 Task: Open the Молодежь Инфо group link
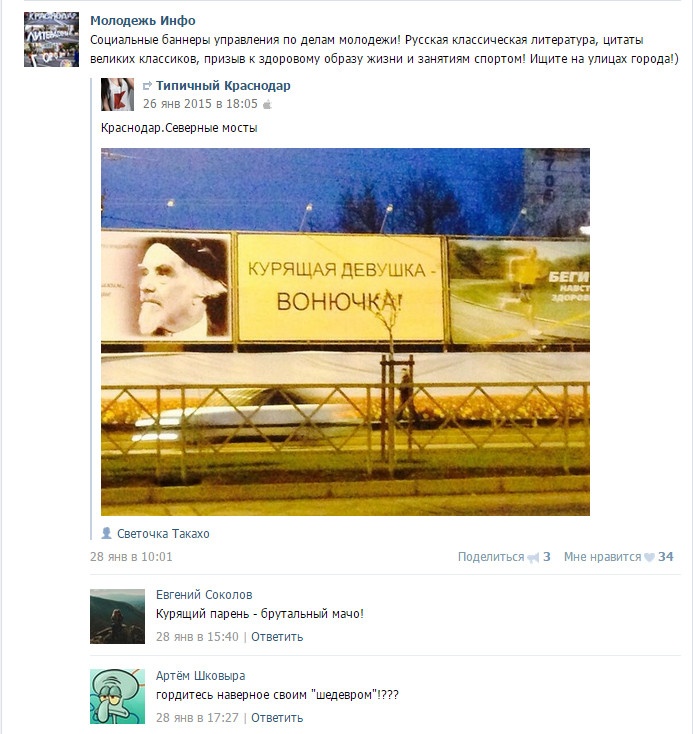(x=143, y=21)
